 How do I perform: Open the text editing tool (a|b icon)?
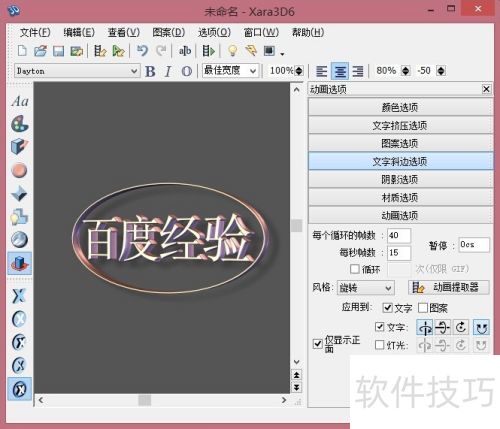coord(185,51)
